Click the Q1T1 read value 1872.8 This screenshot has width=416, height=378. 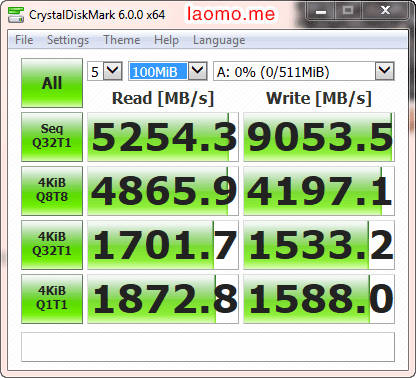tap(163, 299)
